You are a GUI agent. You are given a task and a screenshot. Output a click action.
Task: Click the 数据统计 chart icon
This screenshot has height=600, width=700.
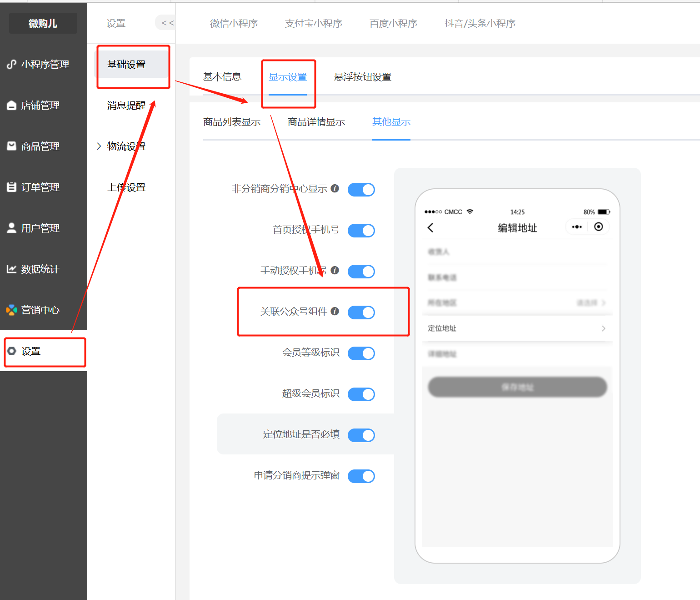[x=11, y=269]
